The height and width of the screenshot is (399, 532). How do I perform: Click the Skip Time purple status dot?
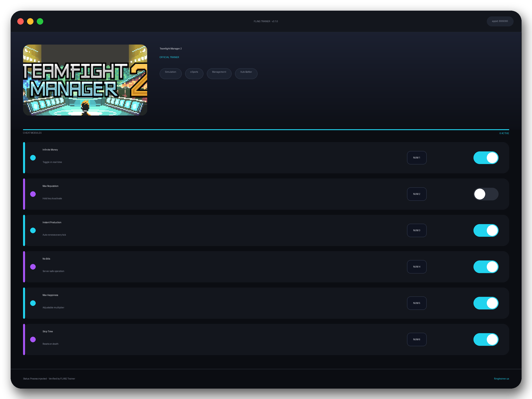click(x=33, y=339)
